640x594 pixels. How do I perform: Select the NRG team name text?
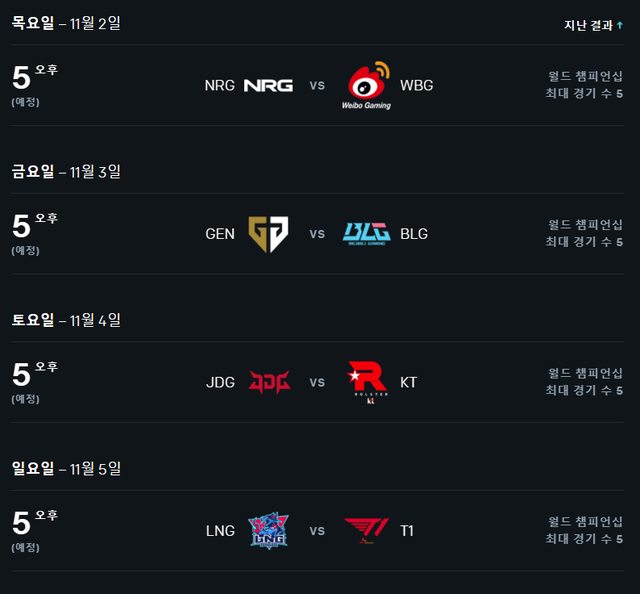pos(219,85)
